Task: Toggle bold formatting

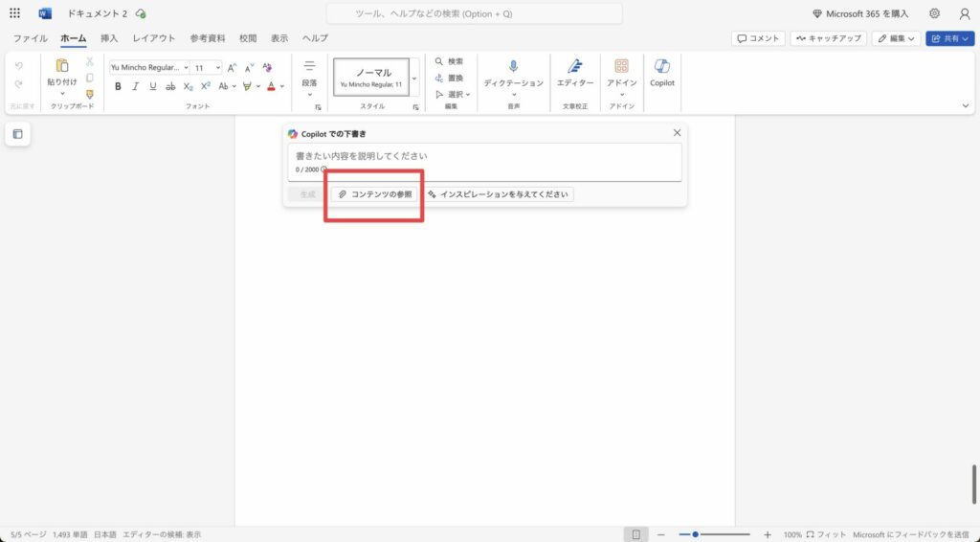Action: 118,86
